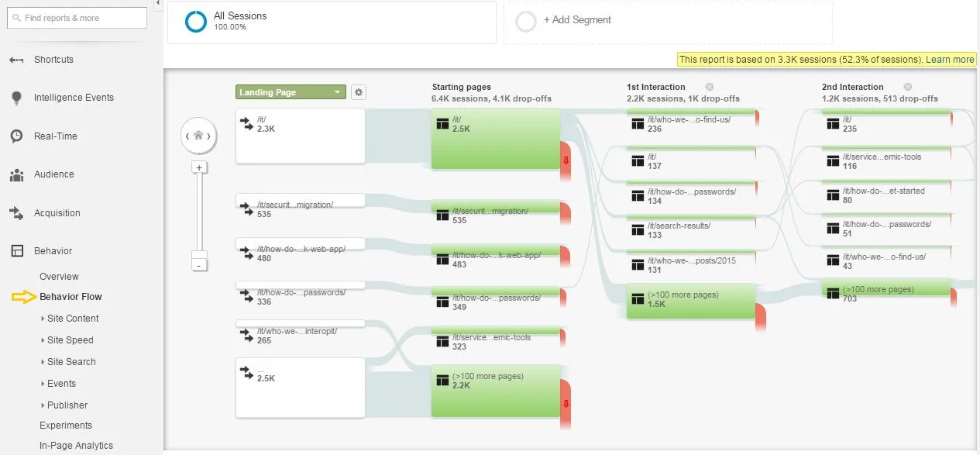The image size is (980, 455).
Task: Remove the 1st Interaction column
Action: pyautogui.click(x=709, y=87)
